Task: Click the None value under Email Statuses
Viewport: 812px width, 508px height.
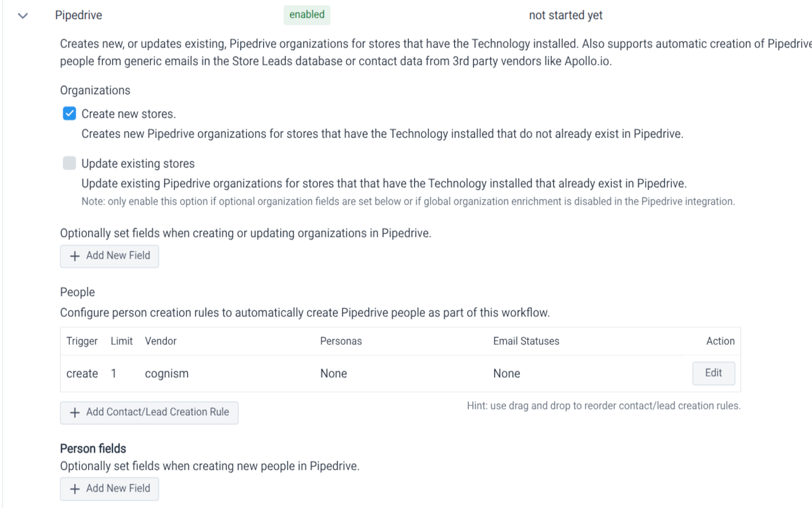Action: tap(506, 373)
